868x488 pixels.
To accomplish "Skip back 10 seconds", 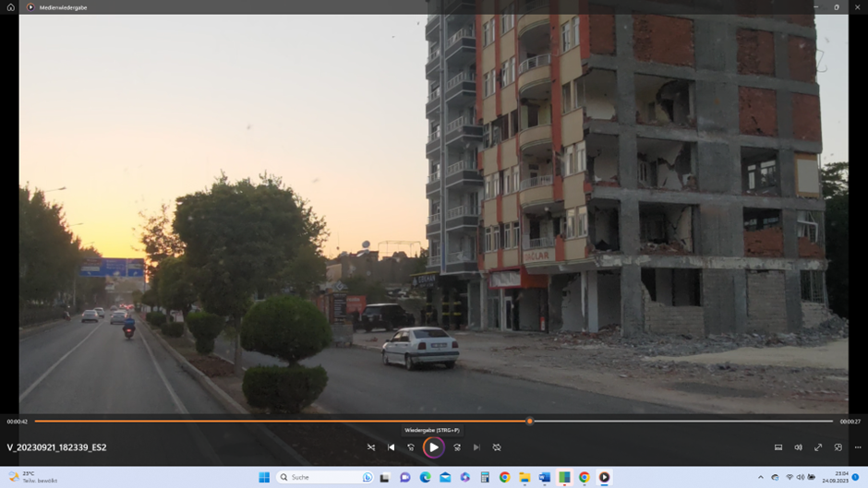I will [x=411, y=447].
